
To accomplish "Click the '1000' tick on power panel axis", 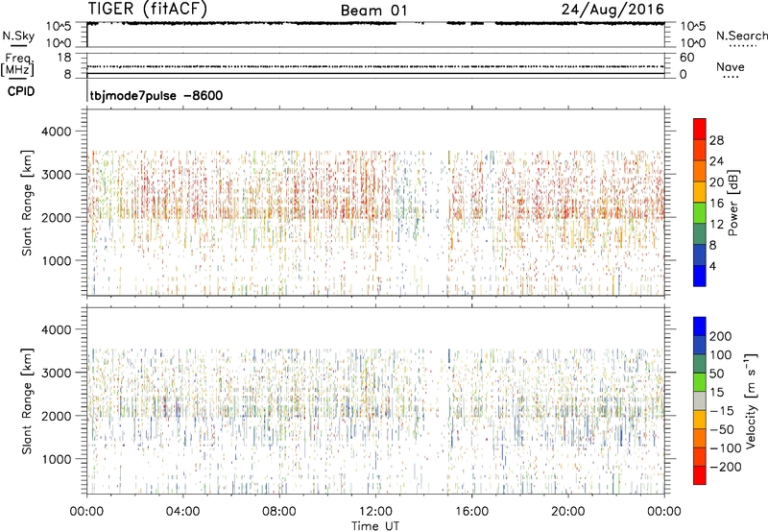I will (57, 260).
